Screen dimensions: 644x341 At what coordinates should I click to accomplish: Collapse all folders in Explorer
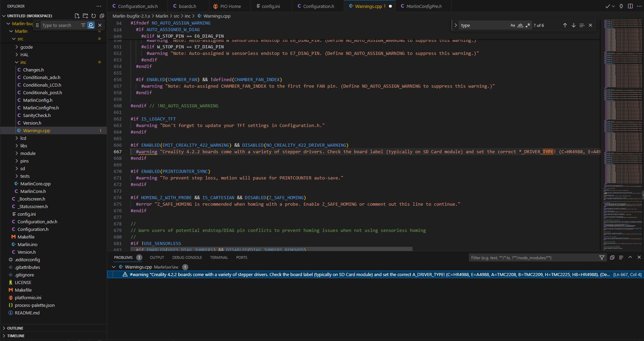click(102, 16)
